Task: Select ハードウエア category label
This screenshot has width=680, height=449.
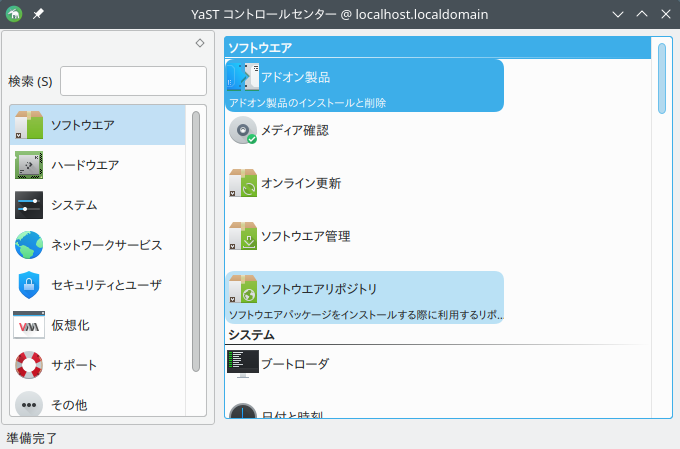Action: (x=85, y=165)
